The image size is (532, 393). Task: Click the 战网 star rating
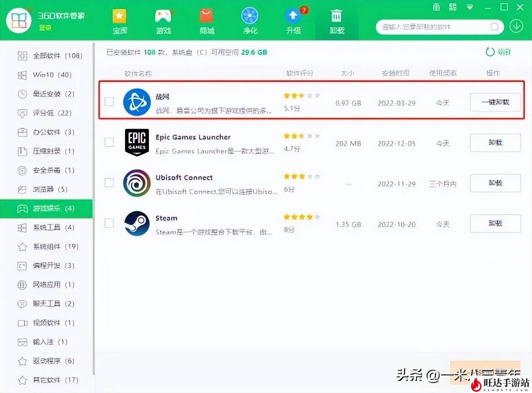coord(302,96)
